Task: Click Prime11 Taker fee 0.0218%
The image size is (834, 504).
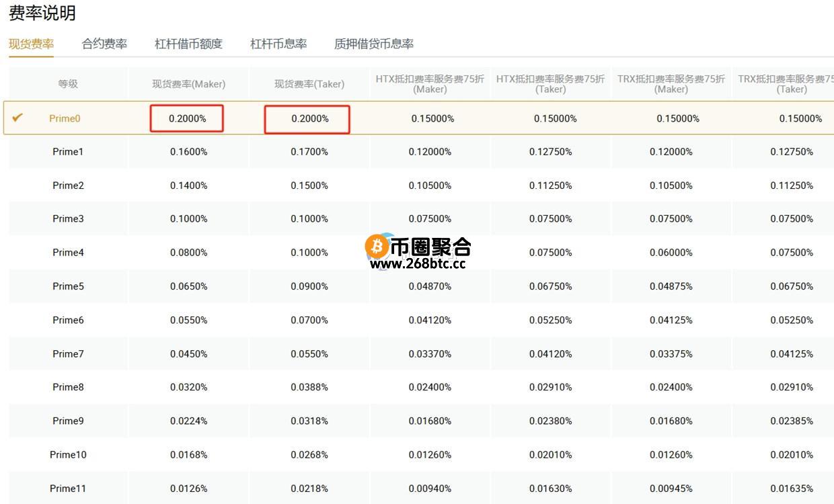Action: click(x=309, y=489)
